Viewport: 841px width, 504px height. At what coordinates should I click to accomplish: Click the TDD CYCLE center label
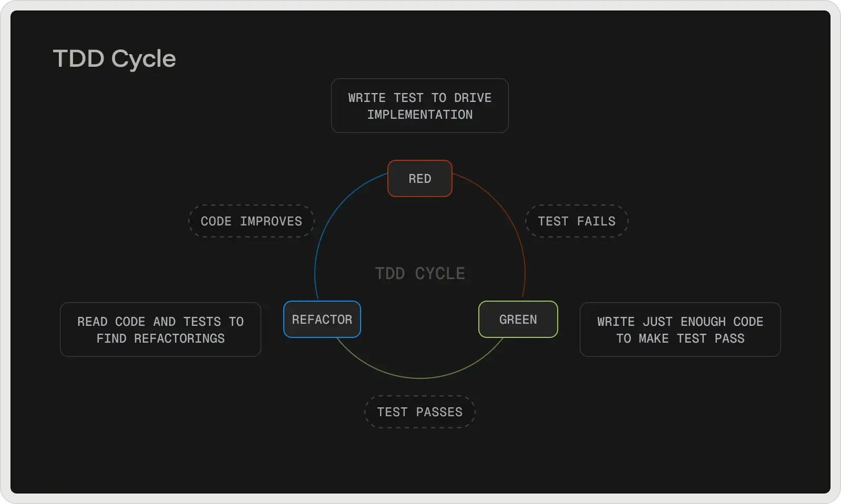[x=419, y=273]
